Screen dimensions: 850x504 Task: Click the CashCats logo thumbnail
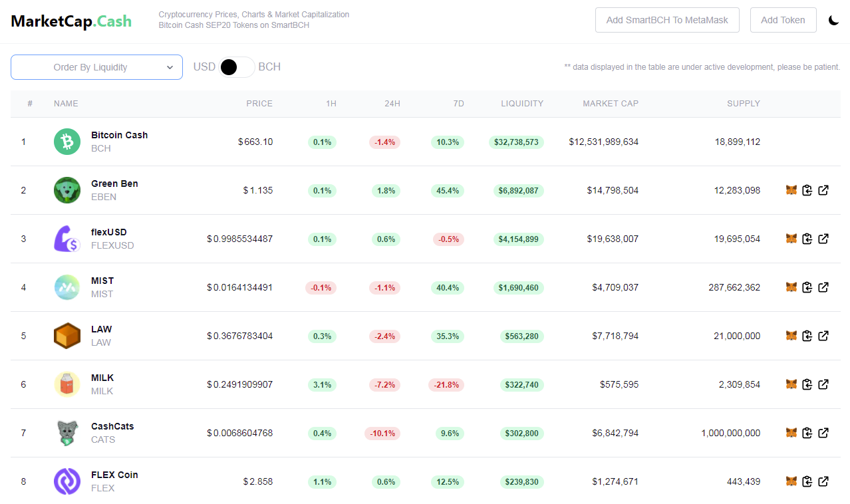click(67, 433)
